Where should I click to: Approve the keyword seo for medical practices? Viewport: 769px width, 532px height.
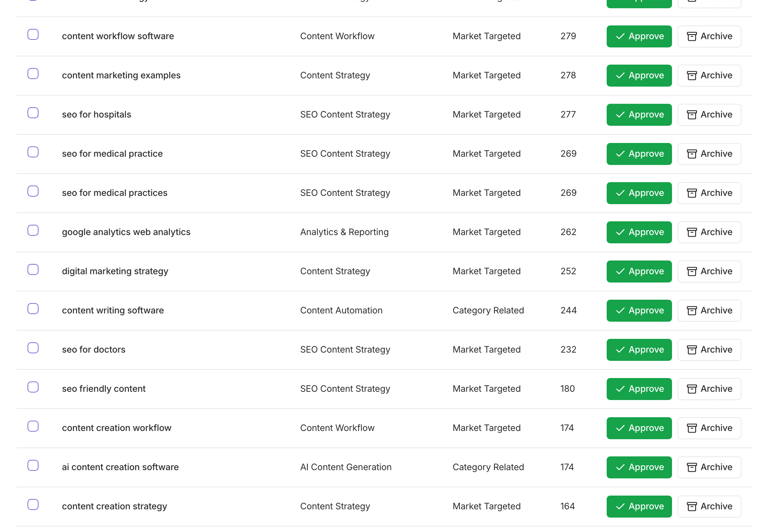(639, 193)
